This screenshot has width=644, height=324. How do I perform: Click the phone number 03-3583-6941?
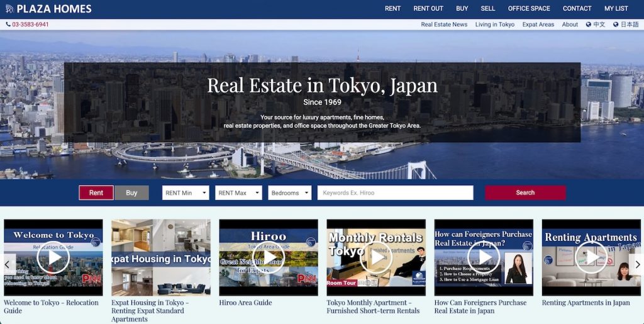coord(28,25)
